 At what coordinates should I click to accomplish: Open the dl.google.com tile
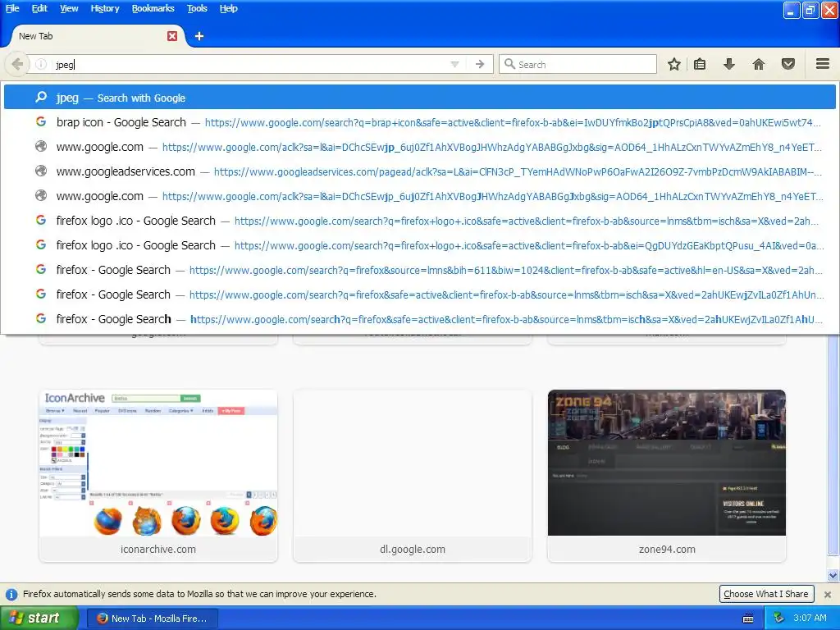point(413,476)
